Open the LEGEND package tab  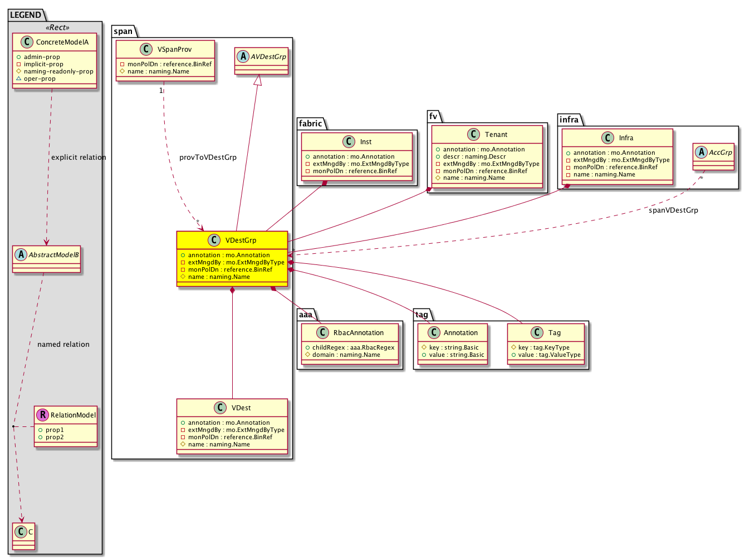click(x=26, y=15)
